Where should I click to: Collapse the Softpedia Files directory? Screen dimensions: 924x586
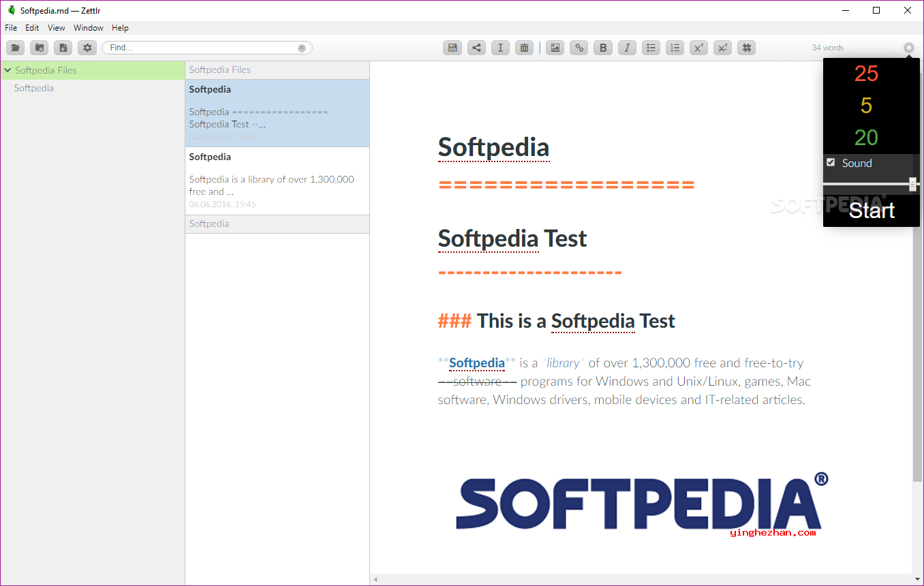click(x=7, y=70)
